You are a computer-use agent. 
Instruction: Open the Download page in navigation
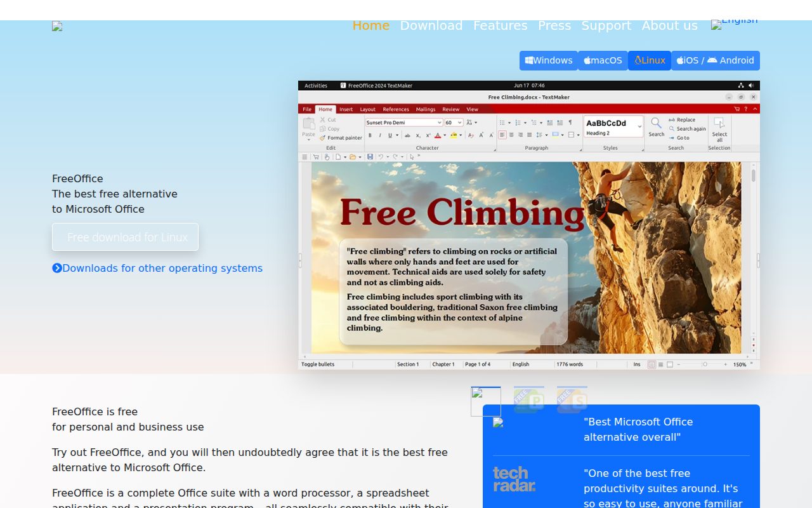click(431, 25)
